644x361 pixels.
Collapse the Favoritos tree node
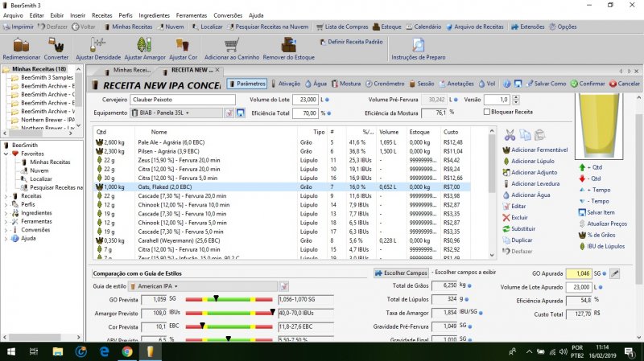coord(6,154)
